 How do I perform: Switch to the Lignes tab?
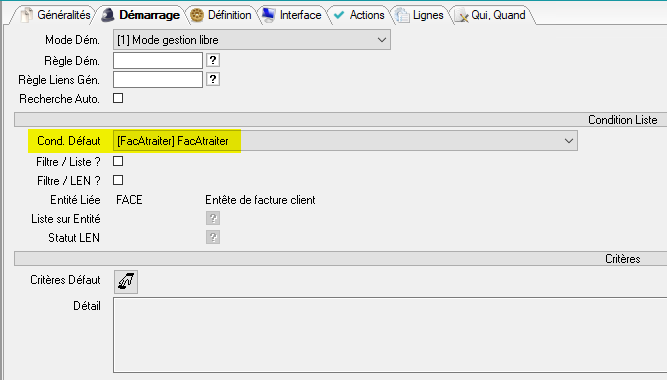[x=420, y=15]
